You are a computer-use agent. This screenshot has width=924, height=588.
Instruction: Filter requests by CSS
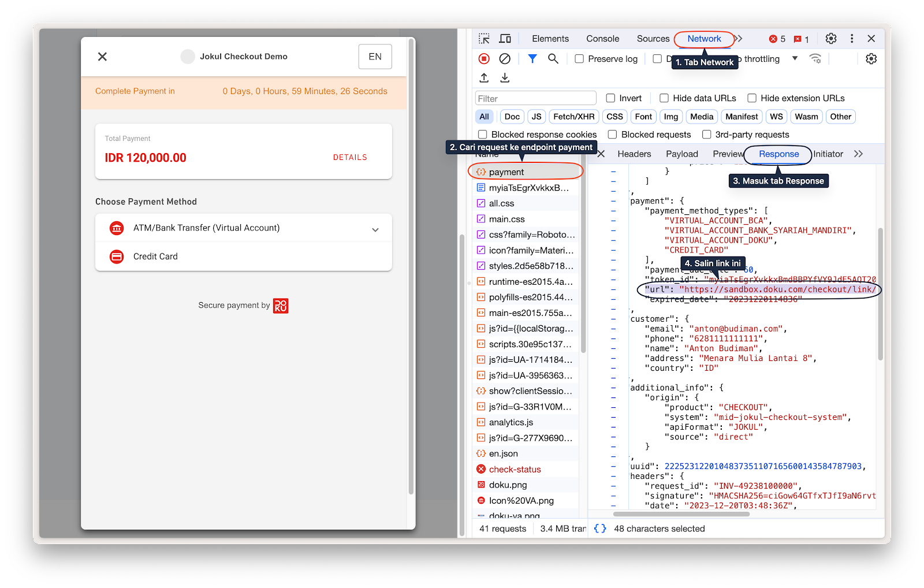tap(615, 117)
